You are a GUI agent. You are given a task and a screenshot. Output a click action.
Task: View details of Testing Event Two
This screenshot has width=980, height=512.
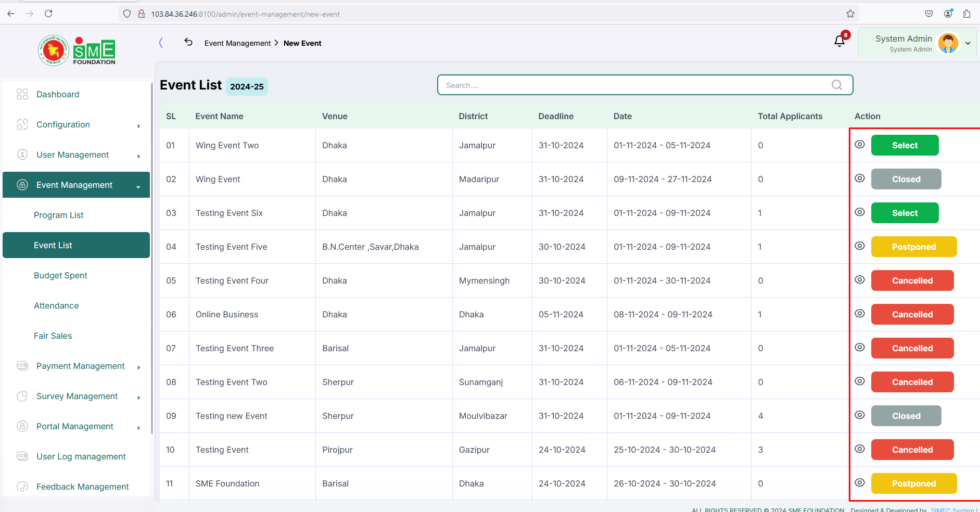[x=860, y=381]
